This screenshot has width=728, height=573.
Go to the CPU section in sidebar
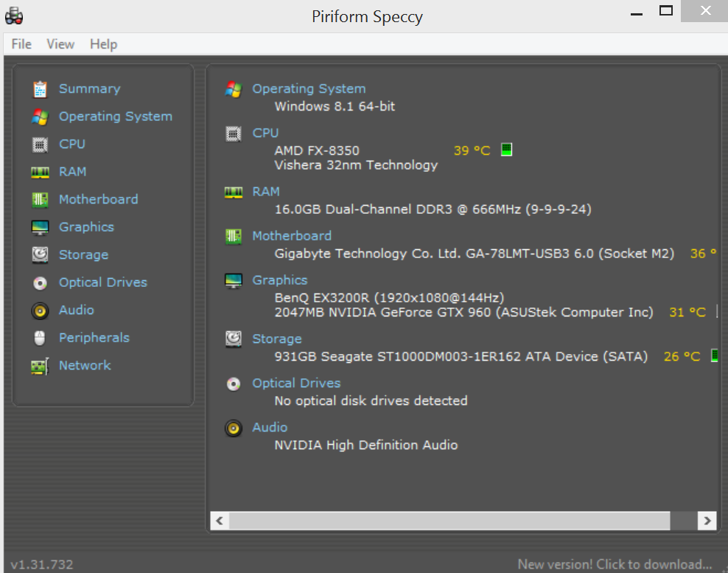(x=72, y=144)
